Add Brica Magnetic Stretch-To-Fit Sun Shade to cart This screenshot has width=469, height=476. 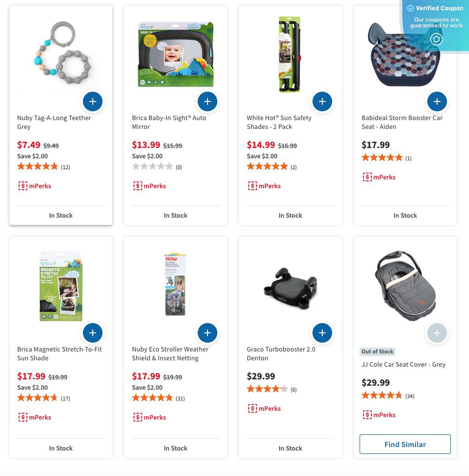click(93, 333)
